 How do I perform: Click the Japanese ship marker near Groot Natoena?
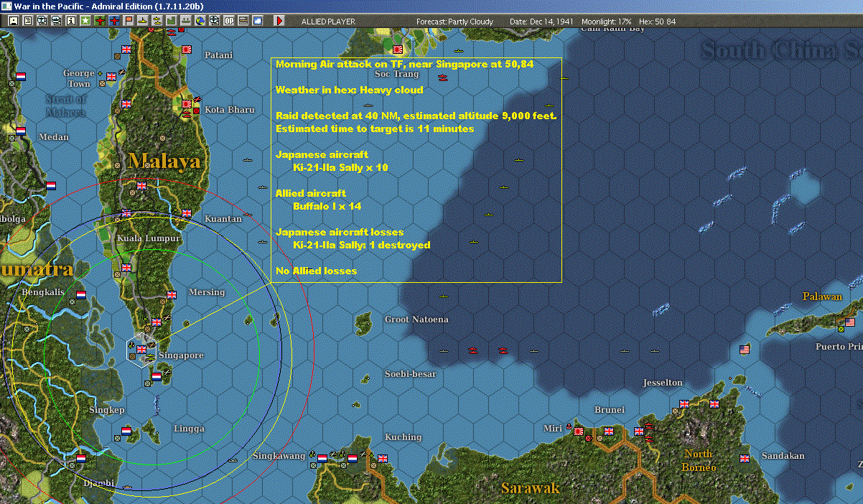point(473,350)
